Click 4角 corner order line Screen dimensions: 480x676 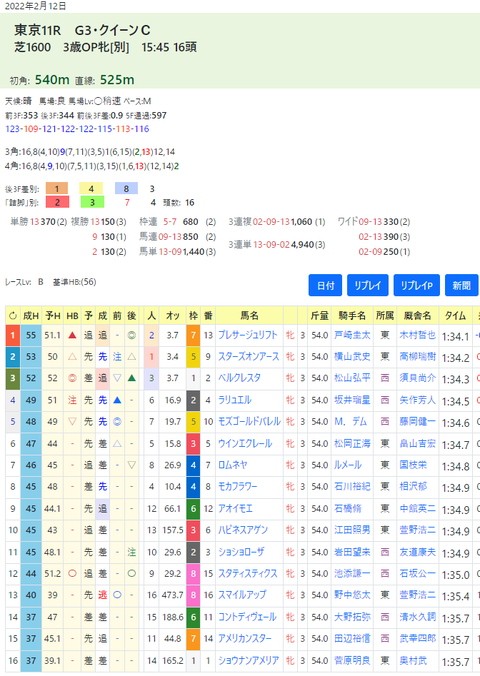[x=92, y=166]
